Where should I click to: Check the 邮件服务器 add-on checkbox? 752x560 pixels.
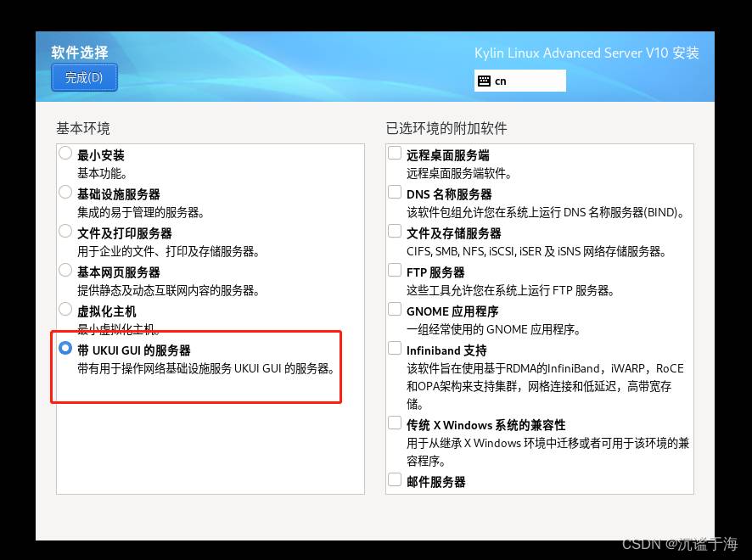395,480
